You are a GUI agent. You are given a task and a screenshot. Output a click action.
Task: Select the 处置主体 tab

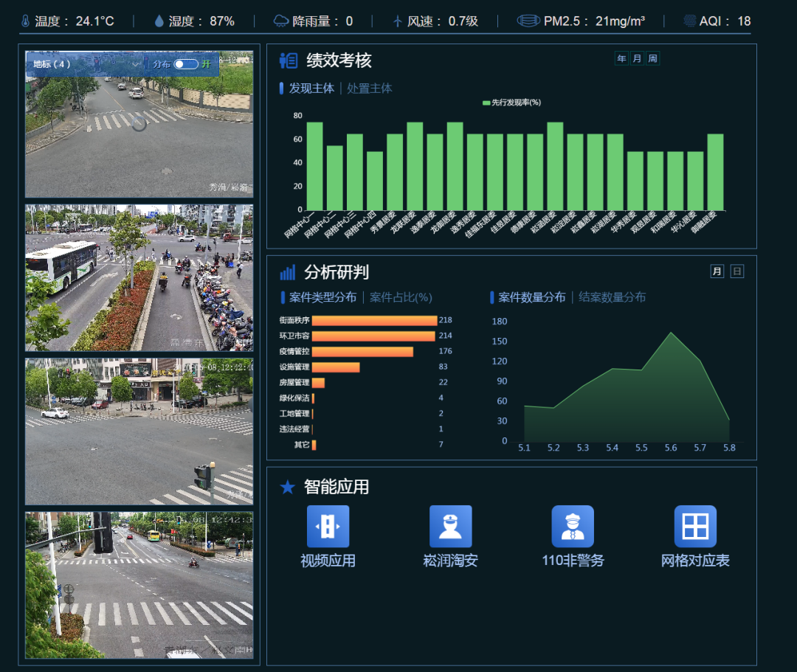coord(370,89)
